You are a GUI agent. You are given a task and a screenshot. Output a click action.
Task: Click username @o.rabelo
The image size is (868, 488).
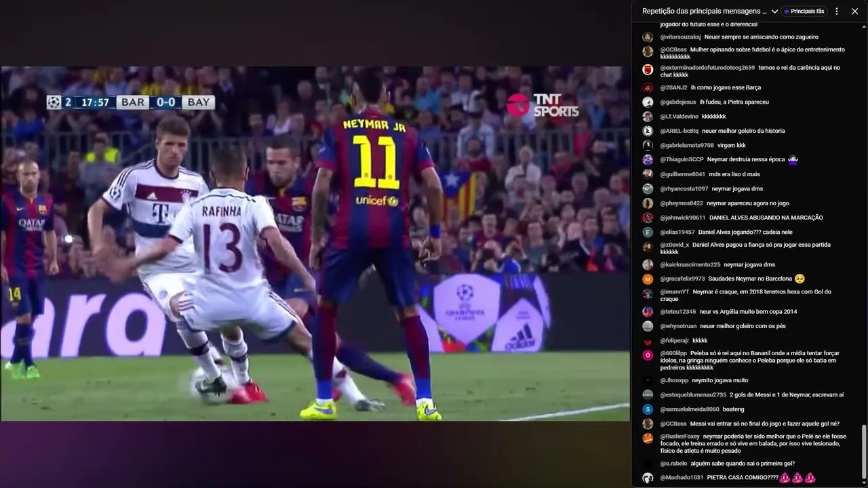tap(673, 464)
